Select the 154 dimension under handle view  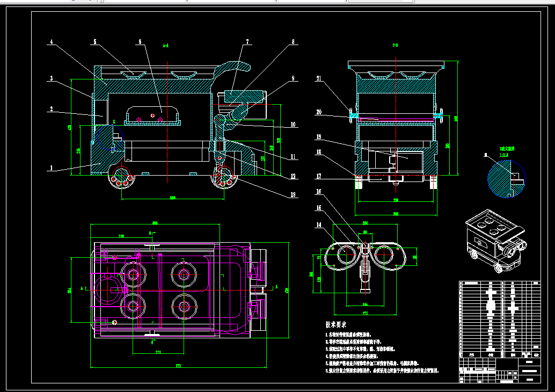[365, 304]
